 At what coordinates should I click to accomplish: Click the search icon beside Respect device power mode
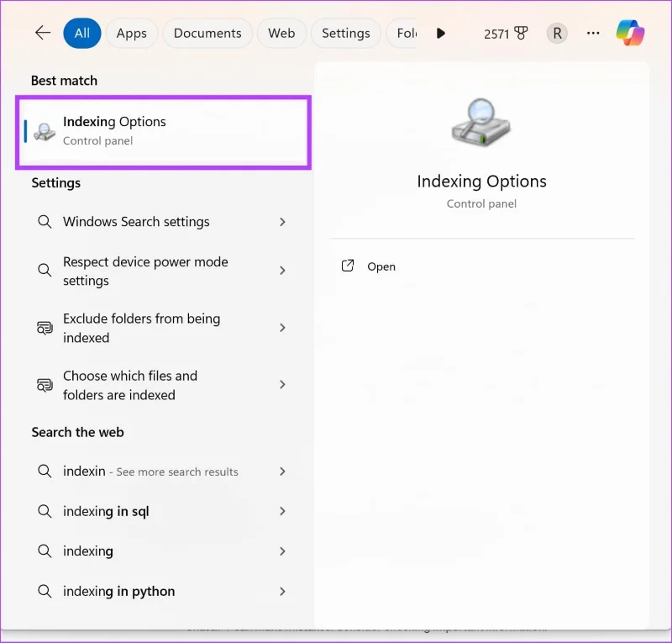(45, 271)
